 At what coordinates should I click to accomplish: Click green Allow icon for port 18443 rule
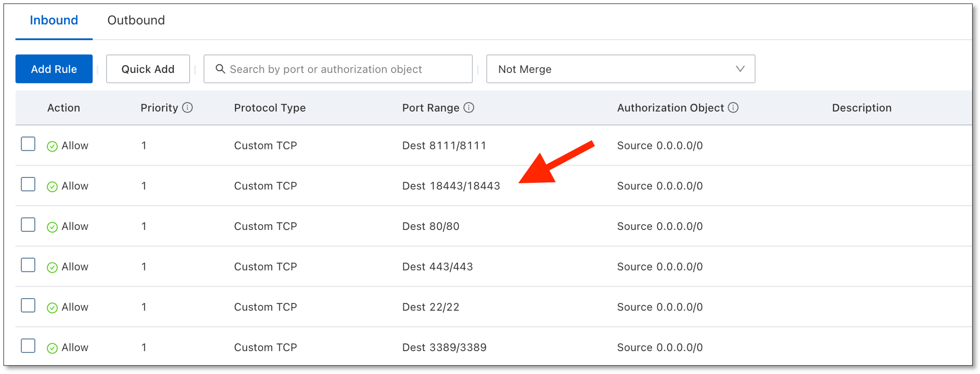[x=53, y=187]
